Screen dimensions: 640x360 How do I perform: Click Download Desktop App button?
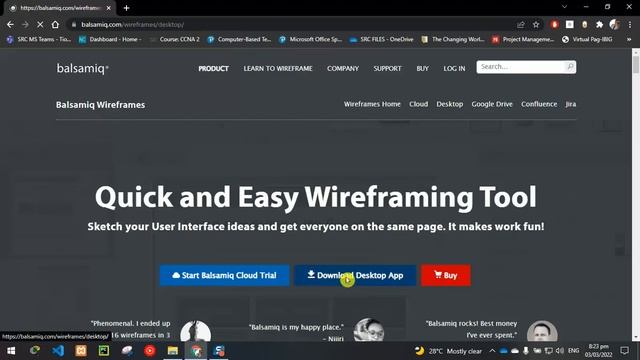tap(355, 276)
